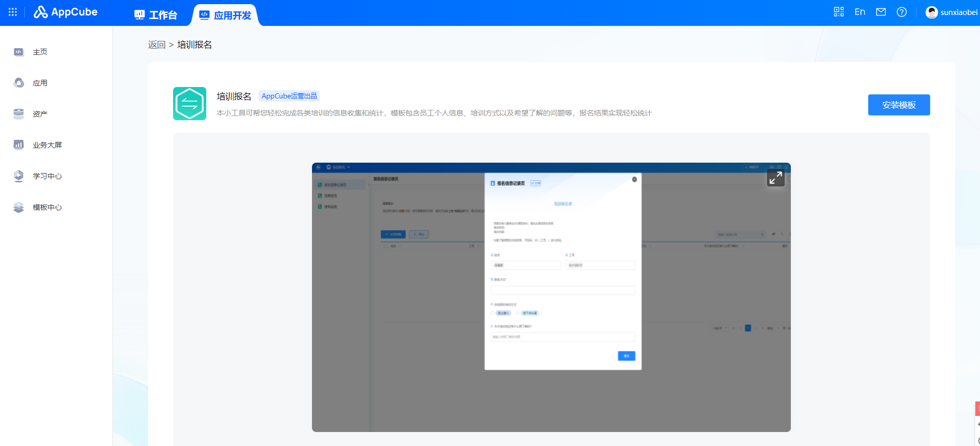Click the help question mark icon
Screen dimensions: 980x446
[902, 12]
